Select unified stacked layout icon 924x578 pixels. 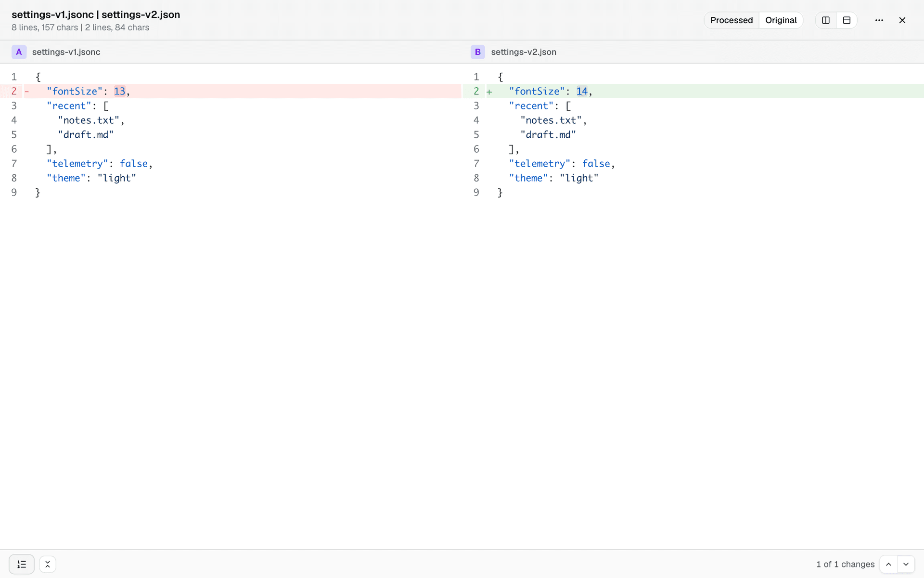[847, 20]
